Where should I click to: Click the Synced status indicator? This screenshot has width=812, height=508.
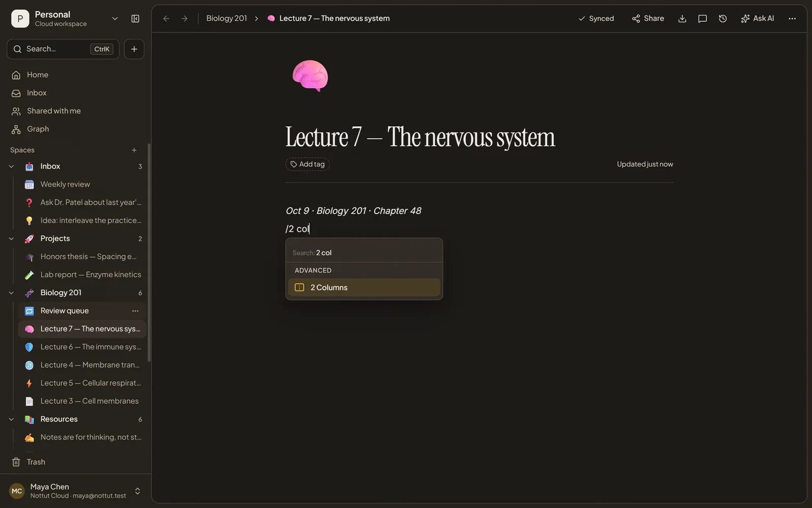[x=596, y=19]
